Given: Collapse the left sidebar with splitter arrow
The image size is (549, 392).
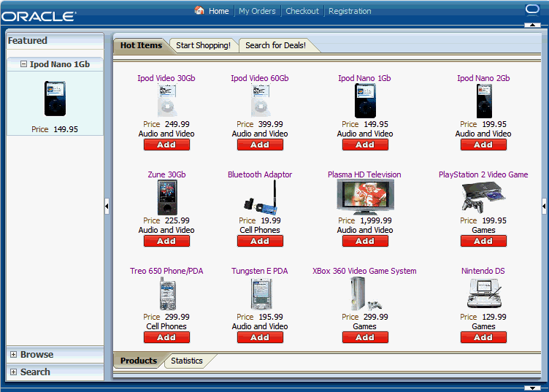Looking at the screenshot, I should 107,206.
